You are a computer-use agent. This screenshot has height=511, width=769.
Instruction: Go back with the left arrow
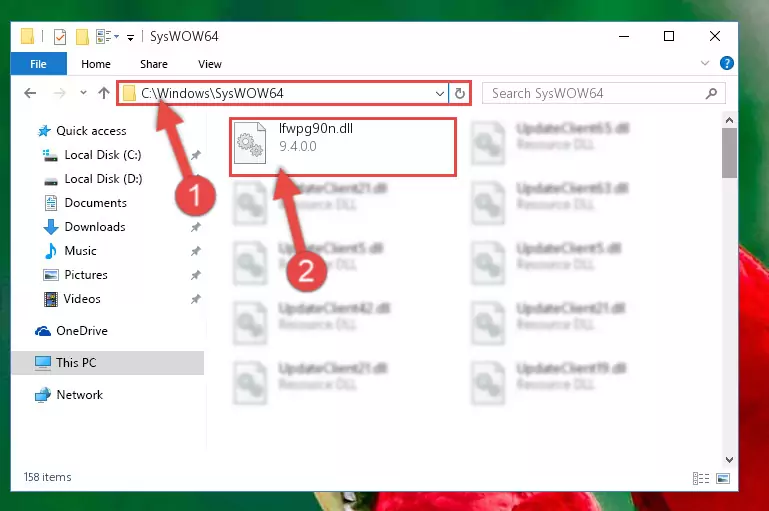[x=30, y=93]
